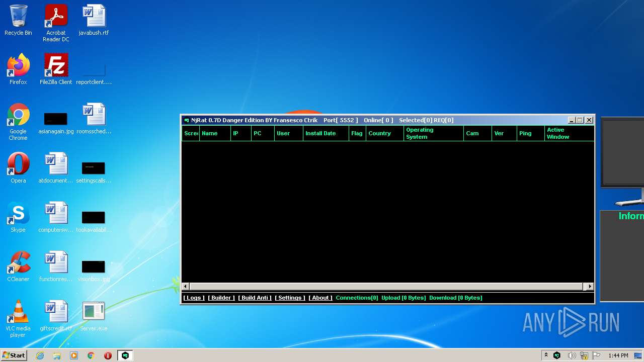Click the Ping column header

click(x=531, y=133)
